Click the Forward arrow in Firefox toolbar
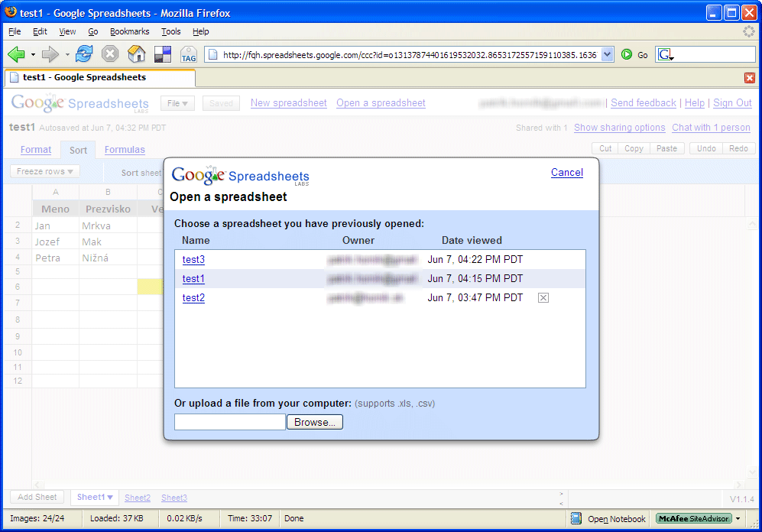The width and height of the screenshot is (762, 532). tap(50, 54)
